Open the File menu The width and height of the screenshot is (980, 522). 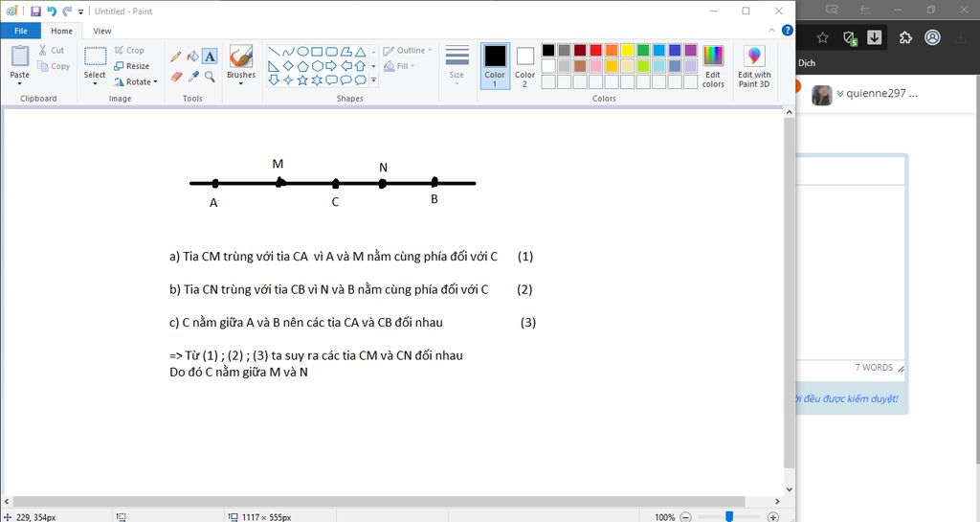point(21,31)
